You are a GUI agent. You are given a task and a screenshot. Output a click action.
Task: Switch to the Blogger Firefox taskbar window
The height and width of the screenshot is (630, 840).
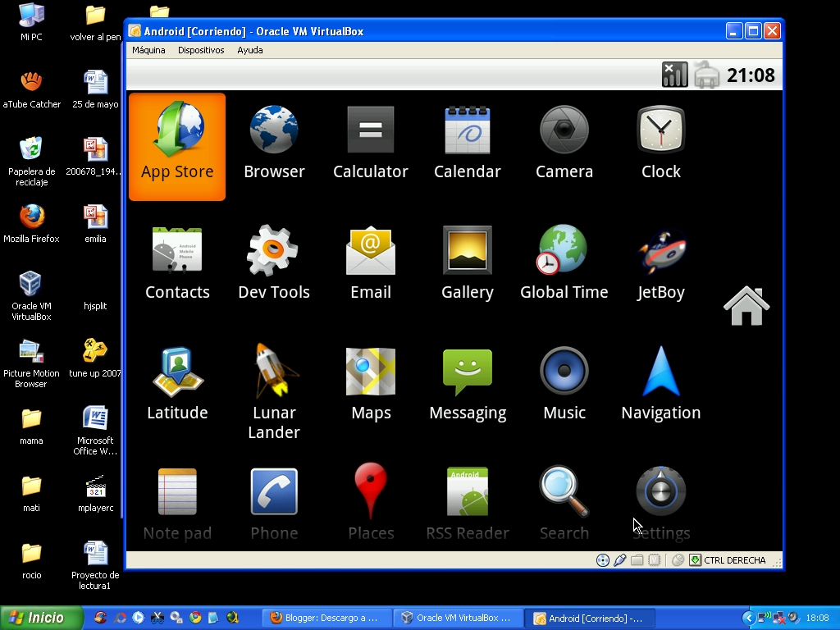coord(326,618)
